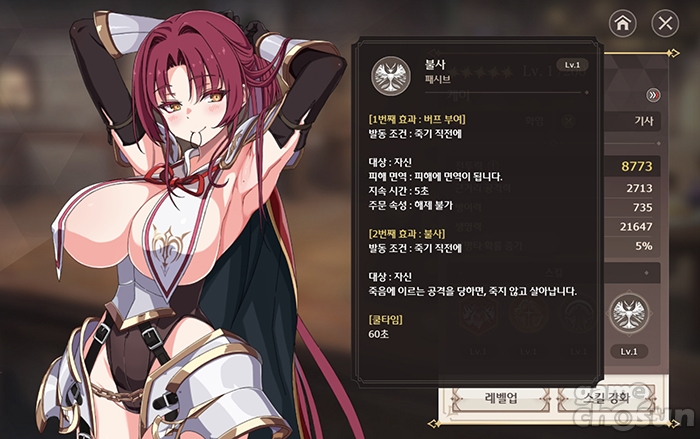The image size is (700, 439).
Task: Select the dimmed second skill icon
Action: [529, 314]
